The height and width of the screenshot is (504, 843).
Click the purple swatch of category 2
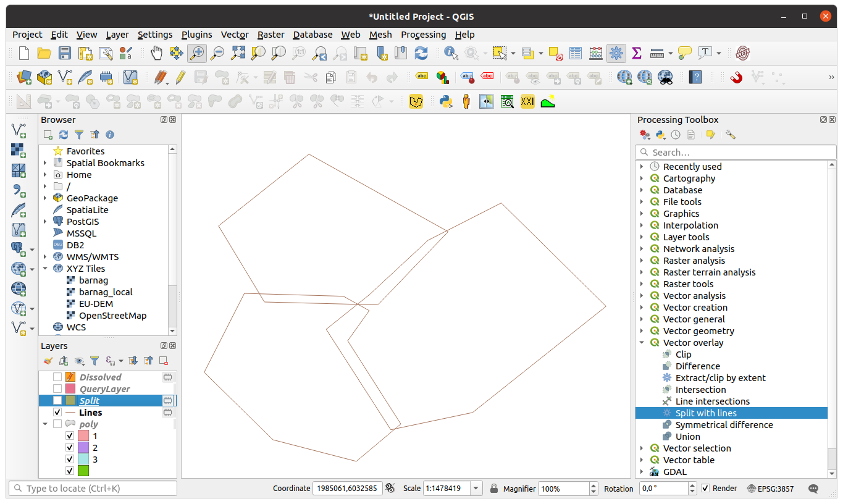83,448
